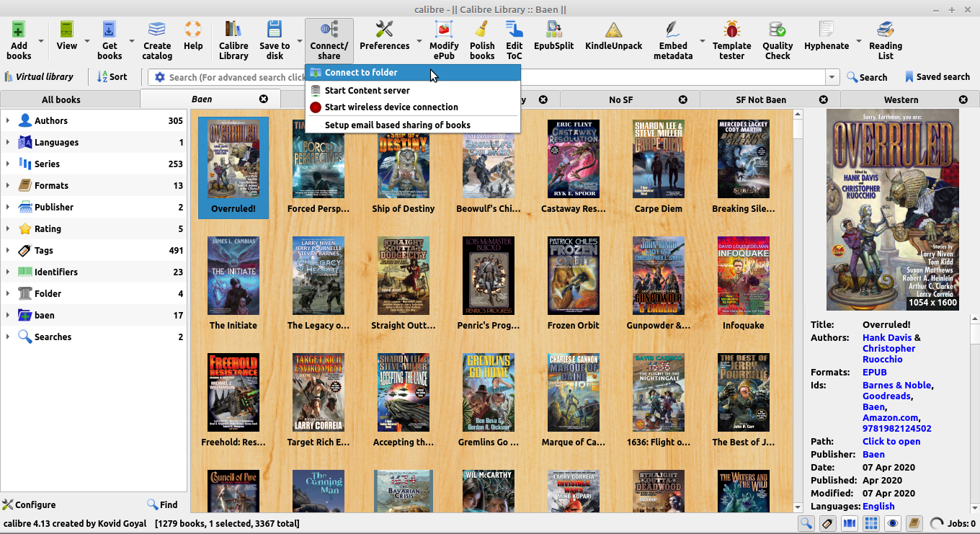Click the KindleUnpack pyramid icon

(x=614, y=30)
